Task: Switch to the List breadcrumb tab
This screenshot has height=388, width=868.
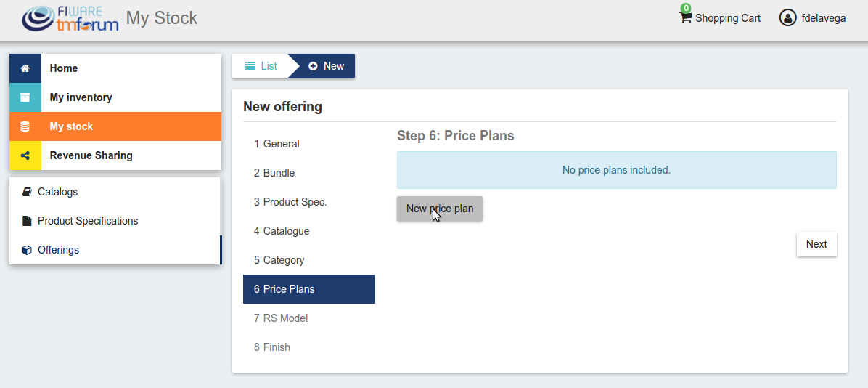Action: [x=260, y=66]
